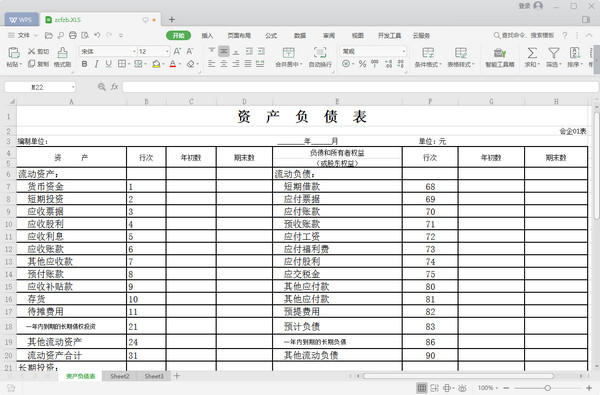The height and width of the screenshot is (395, 600).
Task: Toggle Bold formatting
Action: tap(85, 64)
